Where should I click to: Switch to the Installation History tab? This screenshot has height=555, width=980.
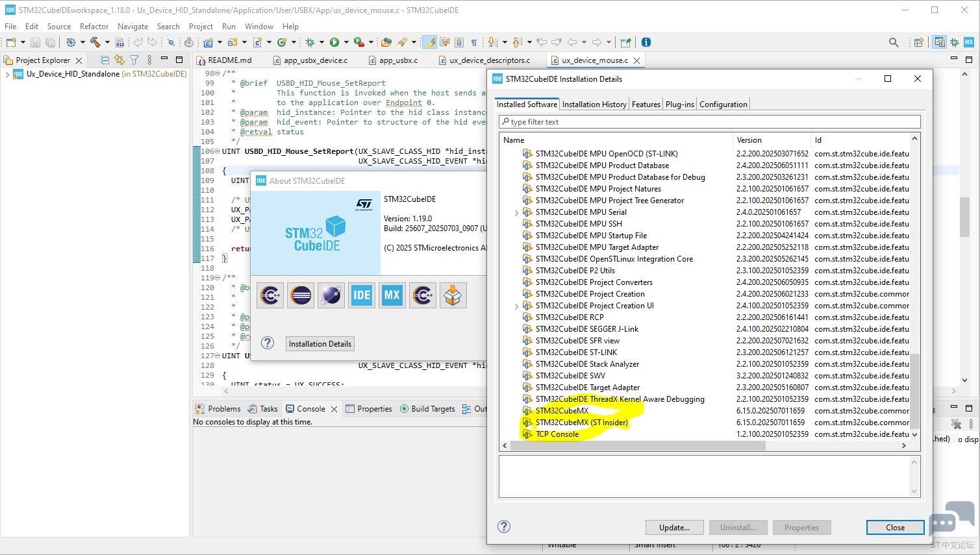click(594, 104)
